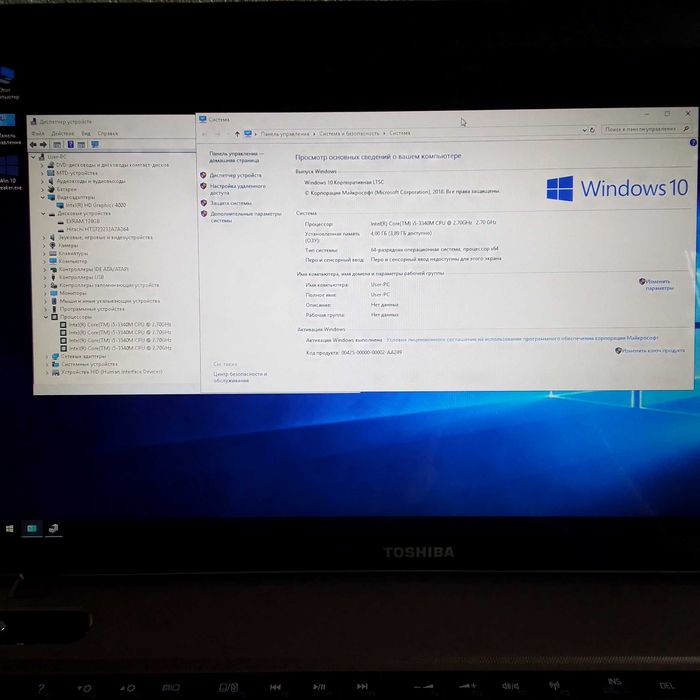Click Система и безопасность breadcrumb
The height and width of the screenshot is (700, 700).
tap(349, 133)
